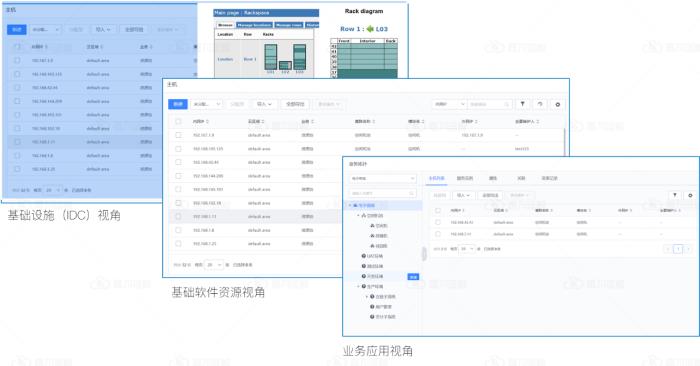Check the 192.168.1.8 row in IDC window
Viewport: 700px width, 366px height.
pos(17,155)
